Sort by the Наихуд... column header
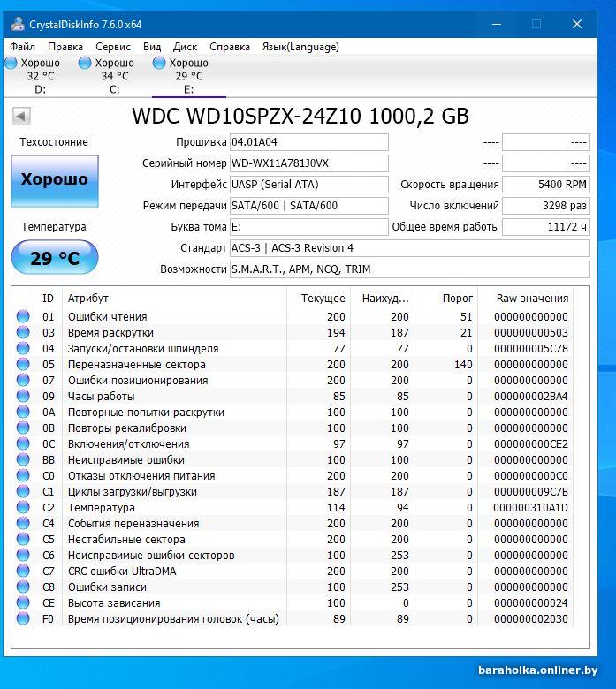This screenshot has height=689, width=616. point(382,299)
